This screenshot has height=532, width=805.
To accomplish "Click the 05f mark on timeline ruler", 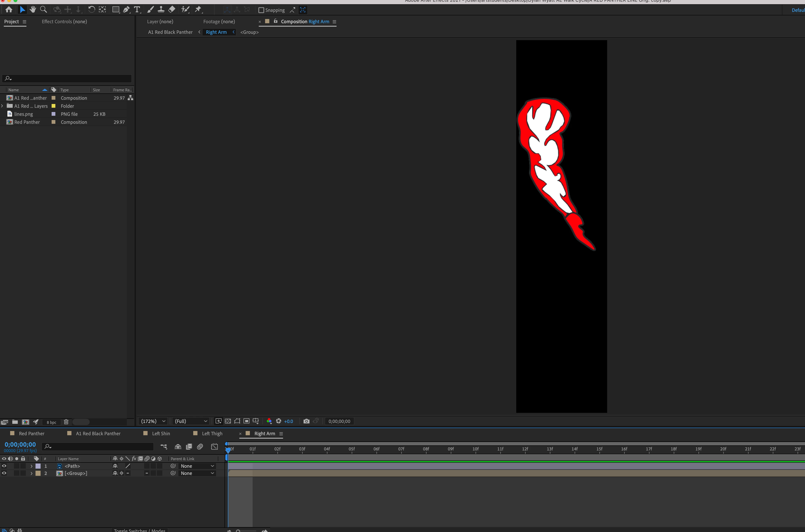I will [x=352, y=449].
